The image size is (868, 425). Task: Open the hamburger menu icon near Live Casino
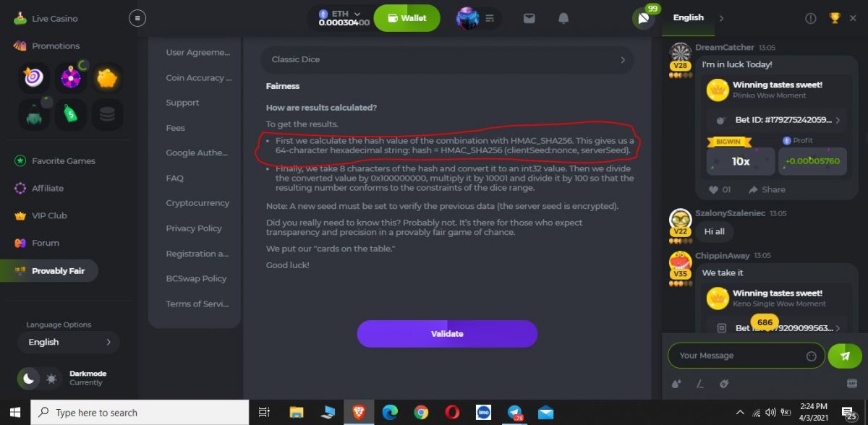pyautogui.click(x=137, y=18)
